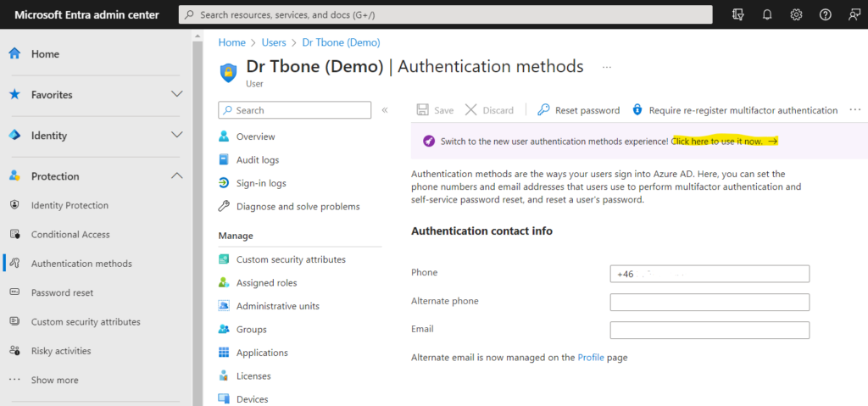Click Dr Tbone (Demo) breadcrumb link
Image resolution: width=868 pixels, height=406 pixels.
[341, 42]
